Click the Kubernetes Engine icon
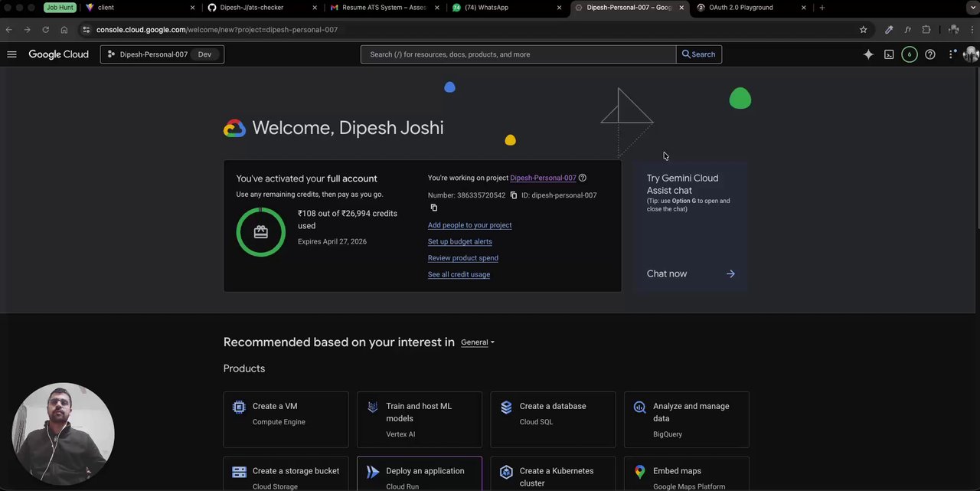980x491 pixels. coord(506,472)
